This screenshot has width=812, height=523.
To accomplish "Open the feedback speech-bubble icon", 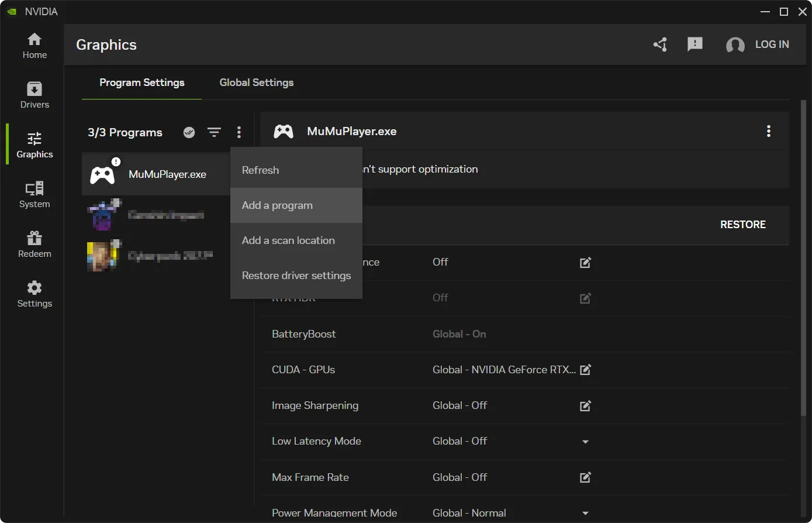I will [694, 44].
